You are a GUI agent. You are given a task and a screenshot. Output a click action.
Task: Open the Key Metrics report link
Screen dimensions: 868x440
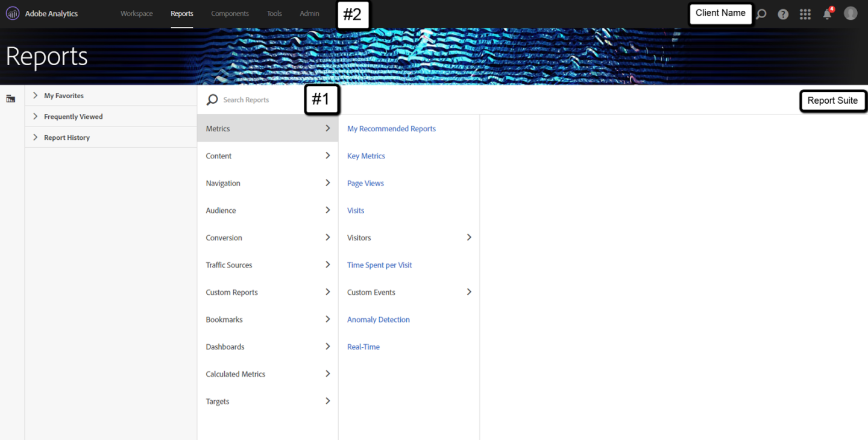point(366,156)
